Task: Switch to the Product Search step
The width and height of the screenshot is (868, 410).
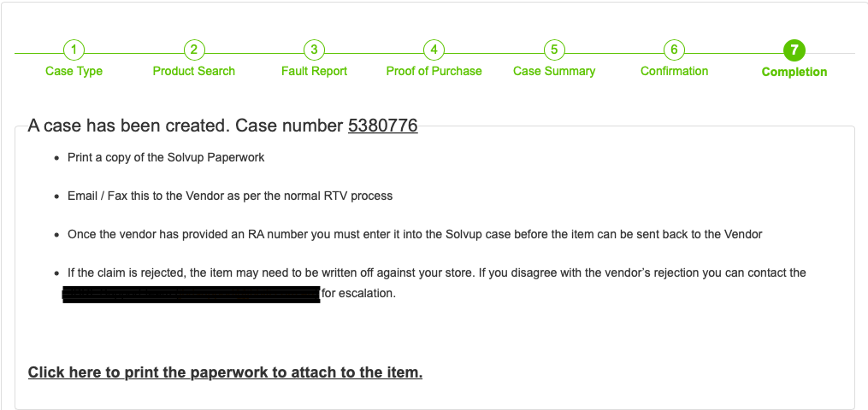Action: (x=194, y=71)
